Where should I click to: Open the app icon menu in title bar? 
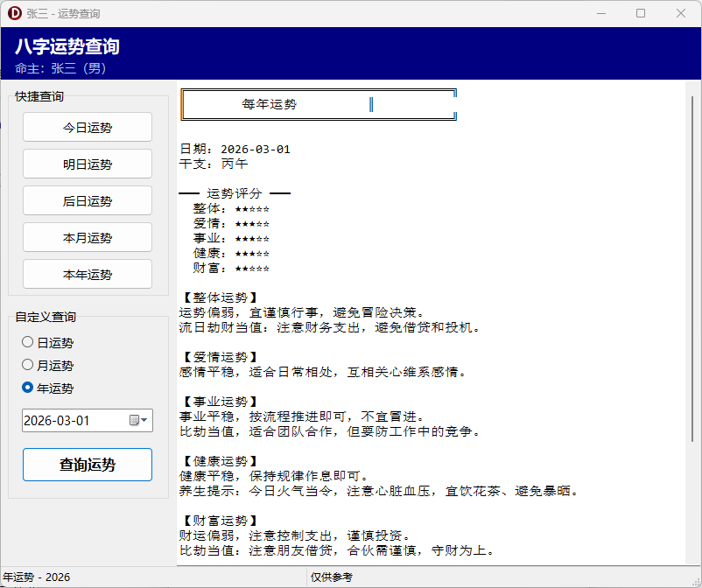[16, 13]
